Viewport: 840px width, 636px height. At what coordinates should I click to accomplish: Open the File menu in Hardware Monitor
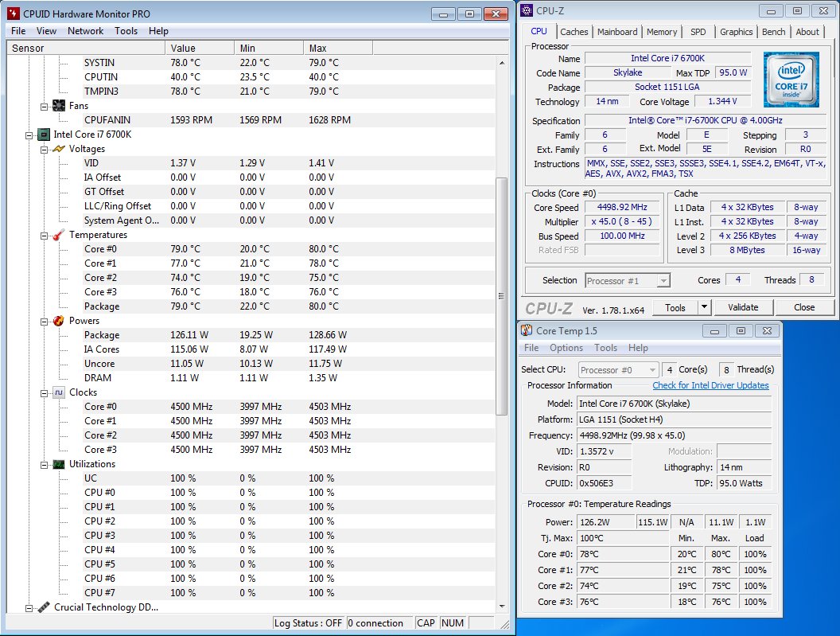(18, 31)
